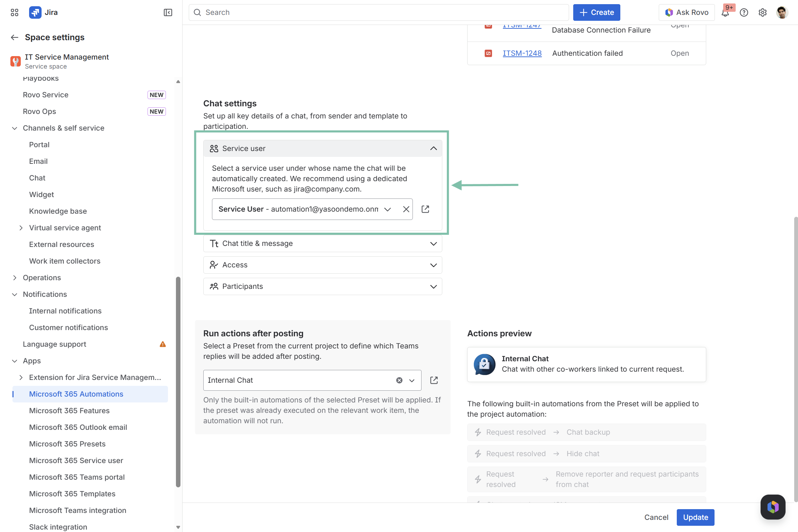
Task: Click the Update button
Action: point(695,517)
